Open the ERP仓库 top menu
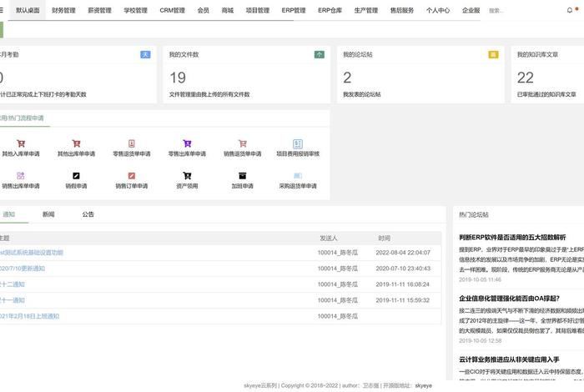584x392 pixels. pos(330,10)
